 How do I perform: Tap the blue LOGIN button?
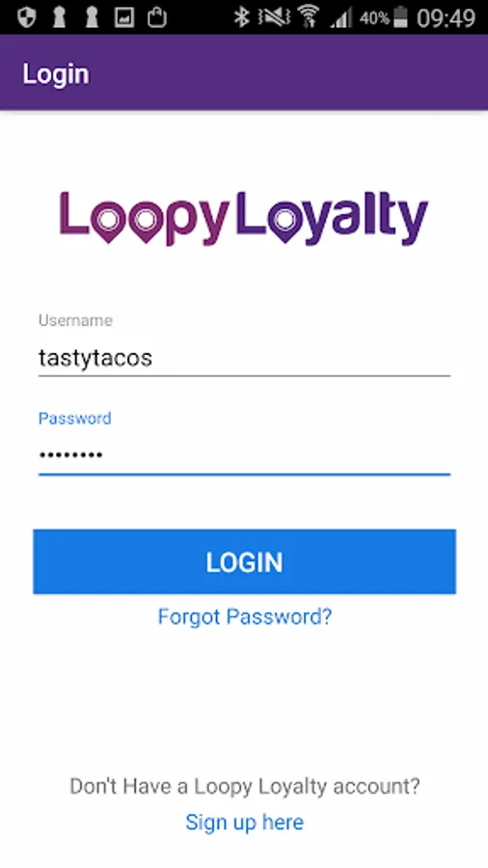[x=244, y=561]
